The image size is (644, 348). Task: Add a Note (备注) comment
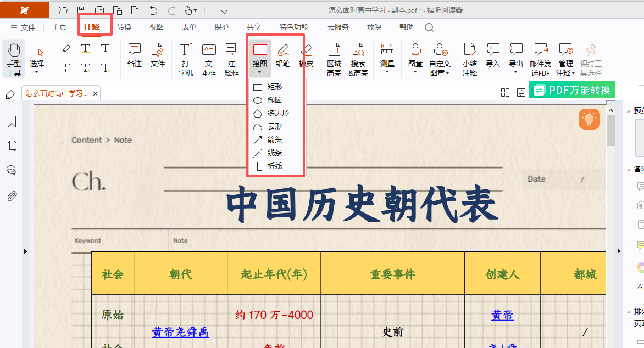click(135, 57)
